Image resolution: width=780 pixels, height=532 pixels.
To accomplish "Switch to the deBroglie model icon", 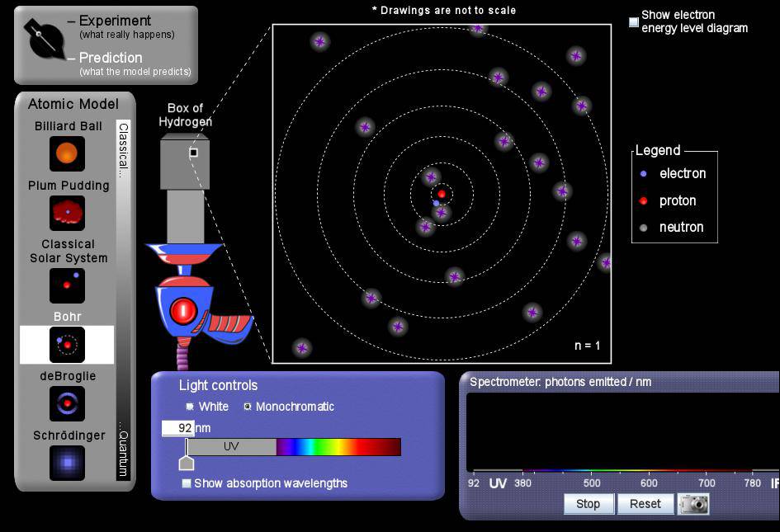I will [x=67, y=403].
